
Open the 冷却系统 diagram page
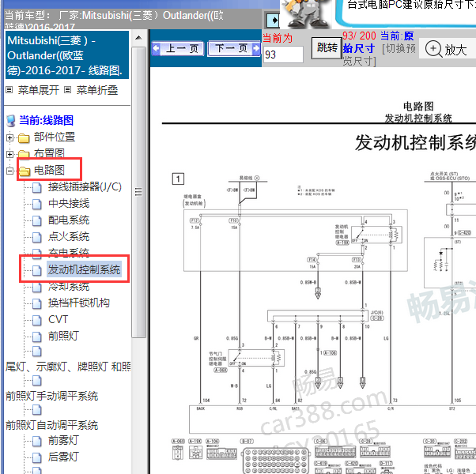69,287
